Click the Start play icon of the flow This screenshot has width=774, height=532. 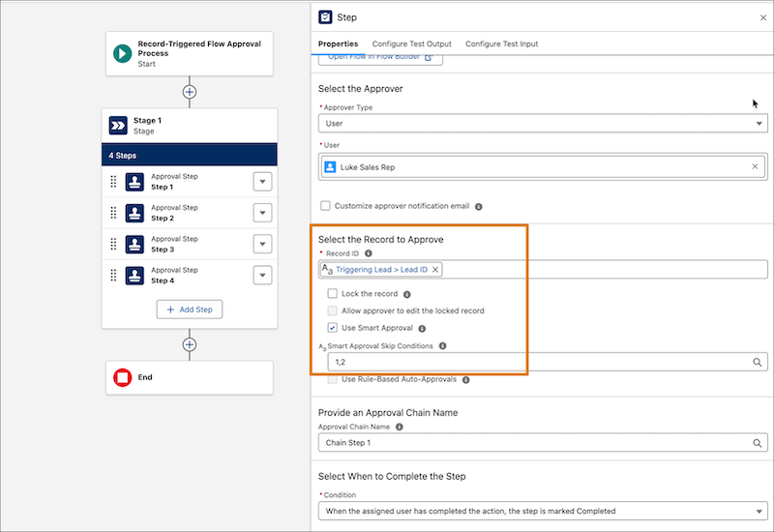coord(123,53)
